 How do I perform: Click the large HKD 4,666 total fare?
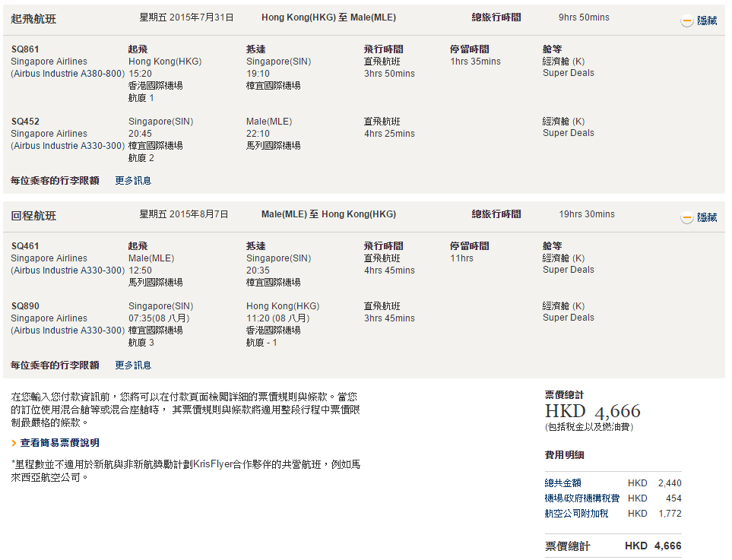tap(592, 412)
